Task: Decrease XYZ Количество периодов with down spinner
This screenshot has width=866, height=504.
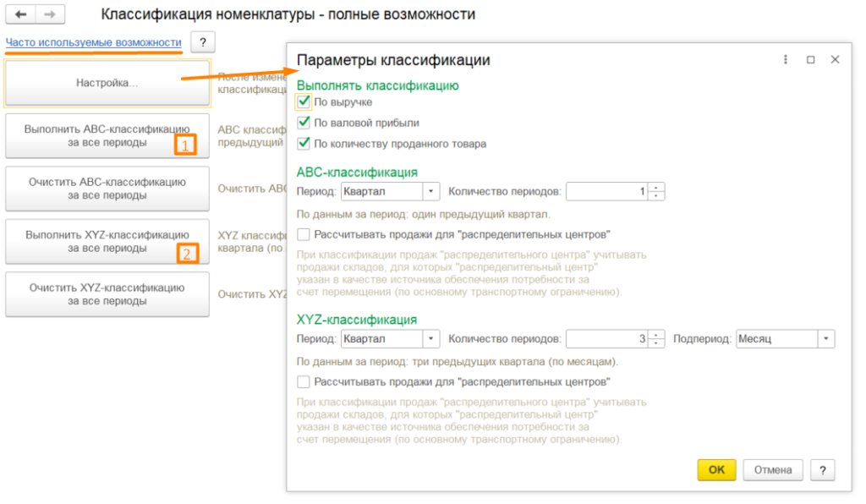Action: click(x=656, y=343)
